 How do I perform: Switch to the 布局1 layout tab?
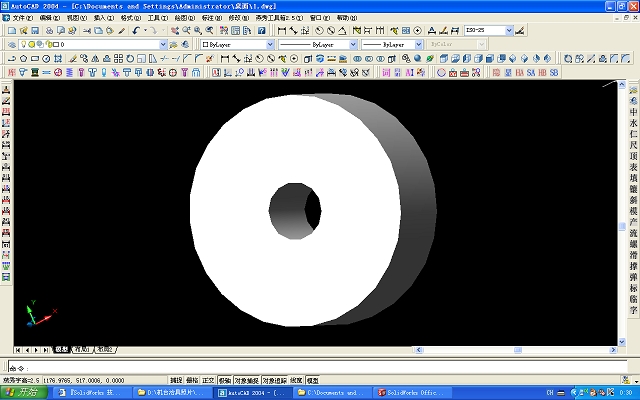(x=82, y=349)
